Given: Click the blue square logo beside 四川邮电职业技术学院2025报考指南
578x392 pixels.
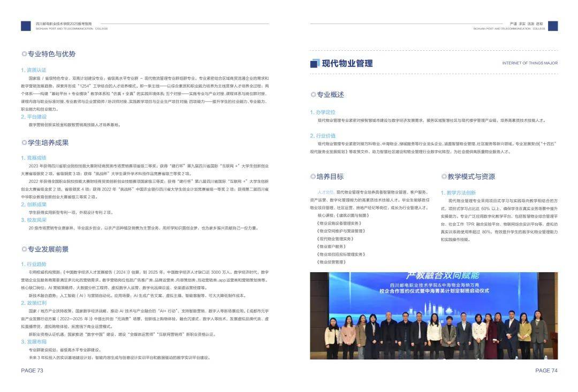Looking at the screenshot, I should click(26, 26).
